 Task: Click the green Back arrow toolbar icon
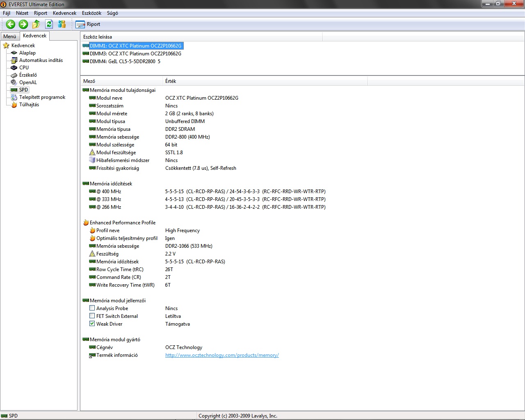[x=11, y=24]
